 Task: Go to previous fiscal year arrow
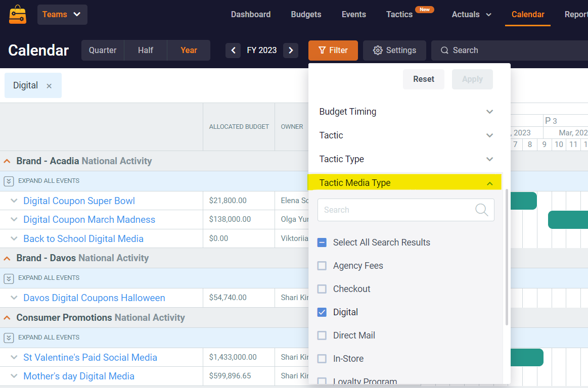tap(233, 50)
